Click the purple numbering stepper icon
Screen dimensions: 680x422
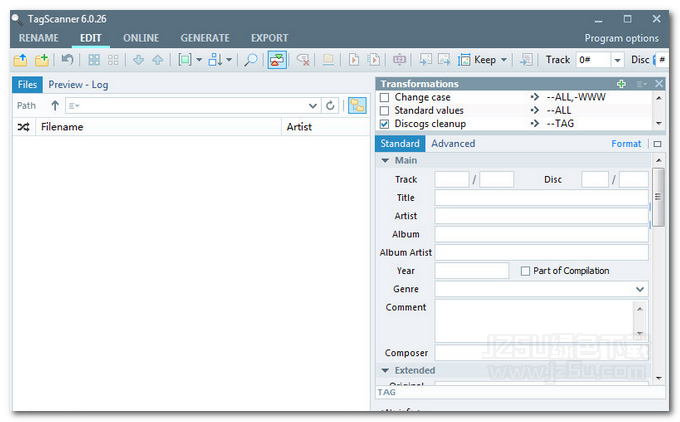click(x=399, y=60)
